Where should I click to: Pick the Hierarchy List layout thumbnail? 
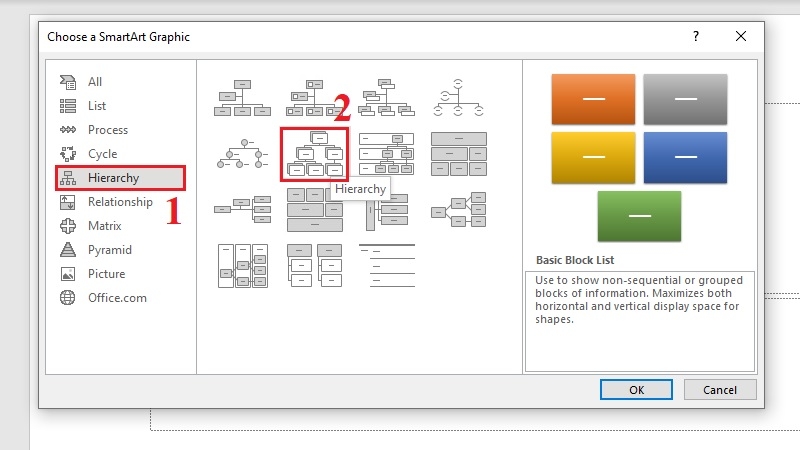coord(314,266)
